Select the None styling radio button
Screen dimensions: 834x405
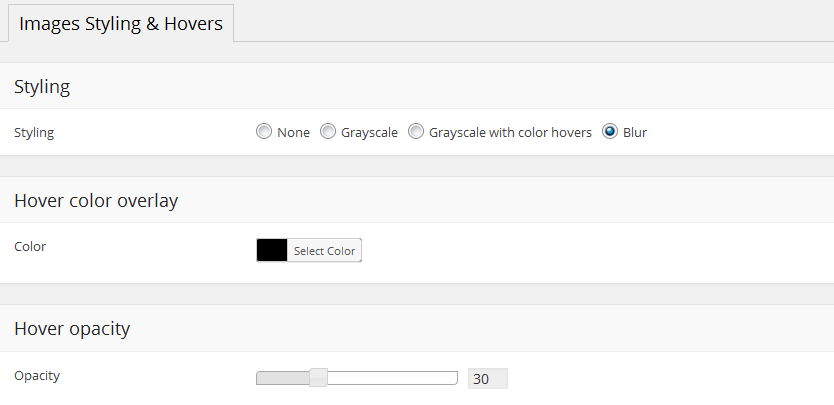click(x=264, y=132)
